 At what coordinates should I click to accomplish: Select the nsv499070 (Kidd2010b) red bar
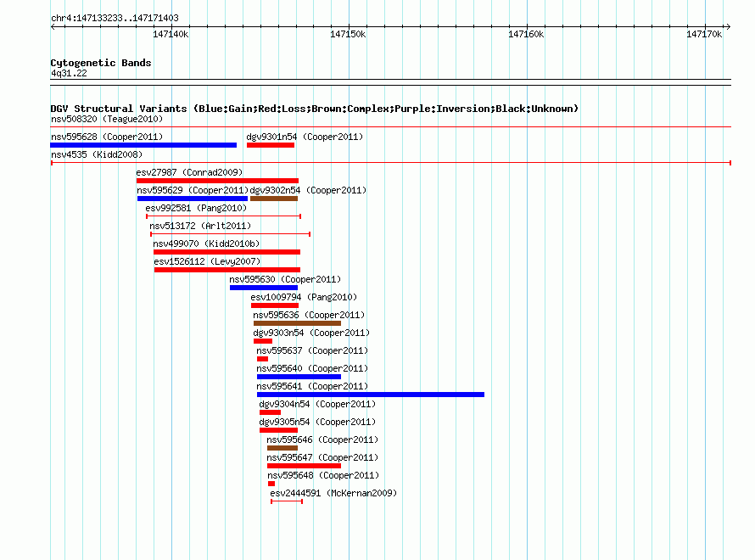tap(226, 252)
